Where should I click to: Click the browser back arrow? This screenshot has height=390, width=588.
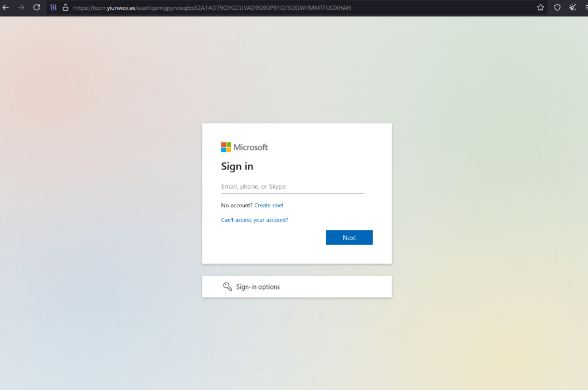(x=6, y=7)
